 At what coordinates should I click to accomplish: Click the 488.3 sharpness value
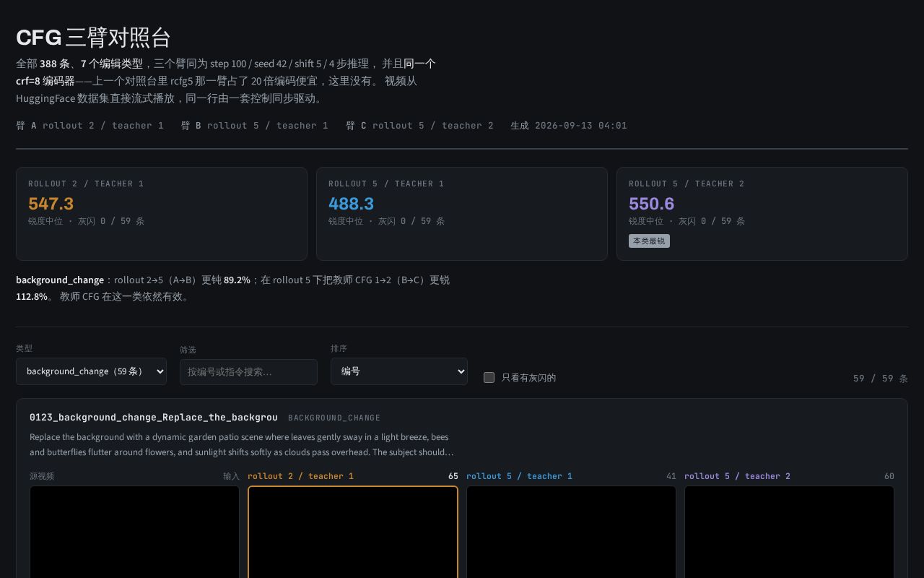pyautogui.click(x=351, y=204)
